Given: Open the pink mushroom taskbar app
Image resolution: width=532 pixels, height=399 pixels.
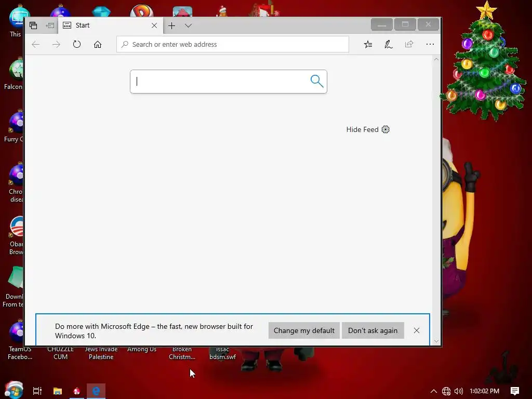Looking at the screenshot, I should tap(77, 391).
